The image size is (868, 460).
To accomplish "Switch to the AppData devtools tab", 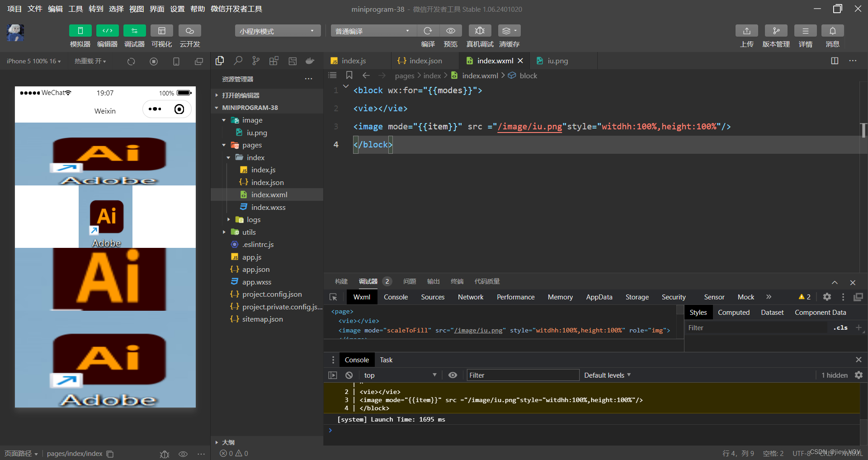I will click(599, 297).
